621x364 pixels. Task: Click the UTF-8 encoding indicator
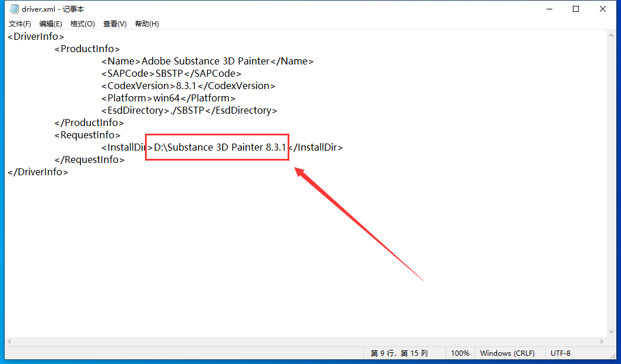tap(561, 353)
